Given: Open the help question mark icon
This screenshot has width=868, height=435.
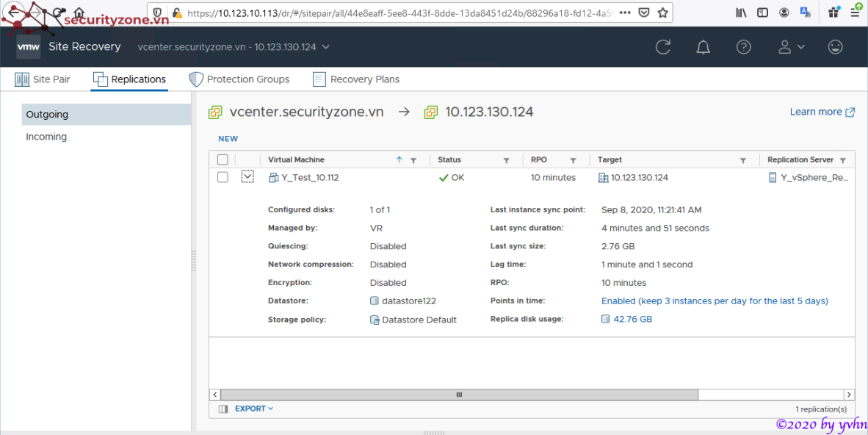Looking at the screenshot, I should click(743, 47).
